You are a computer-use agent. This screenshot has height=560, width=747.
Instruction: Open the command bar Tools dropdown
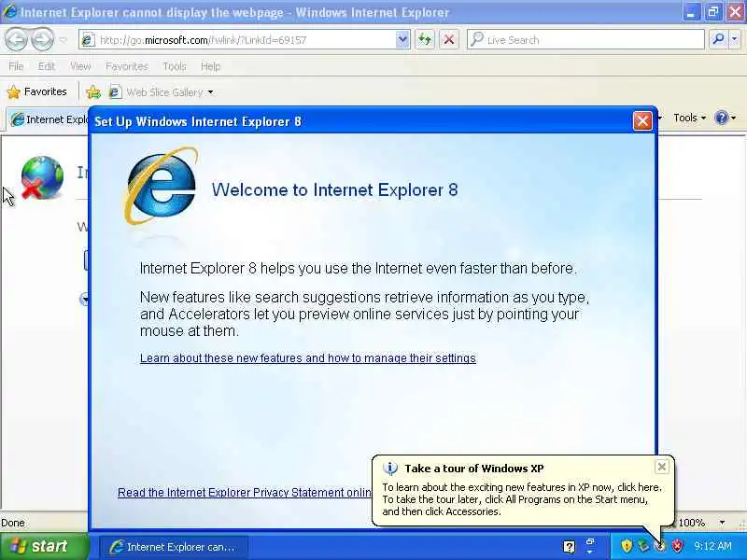[689, 118]
